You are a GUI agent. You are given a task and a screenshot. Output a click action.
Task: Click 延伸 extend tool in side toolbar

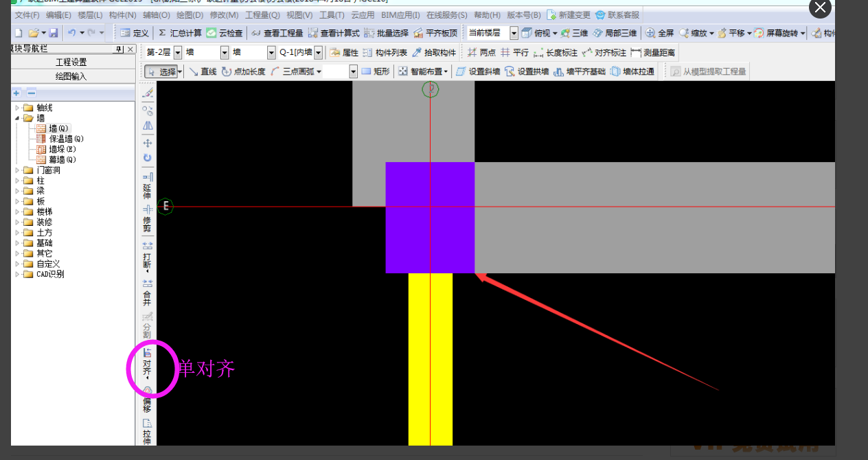(147, 186)
